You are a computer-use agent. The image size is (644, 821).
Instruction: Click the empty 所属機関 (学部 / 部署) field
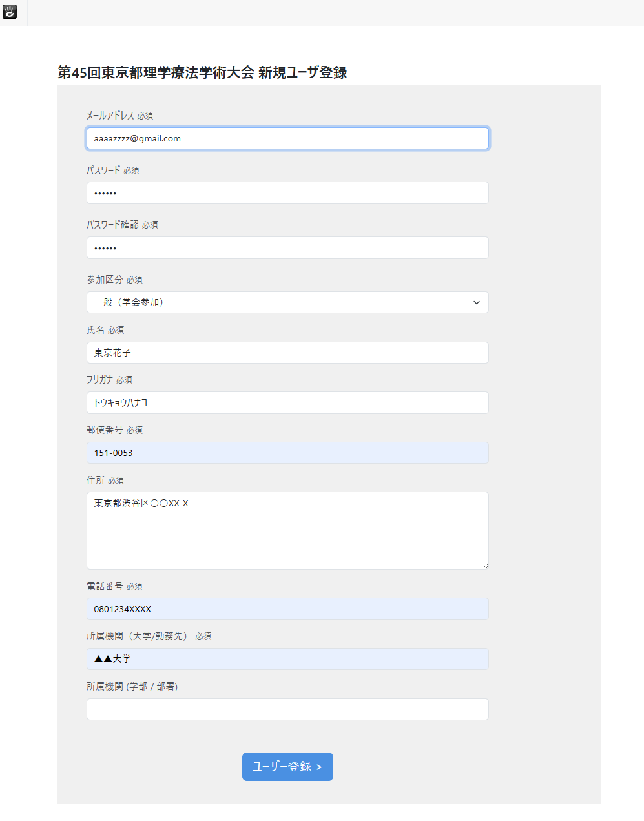coord(287,709)
